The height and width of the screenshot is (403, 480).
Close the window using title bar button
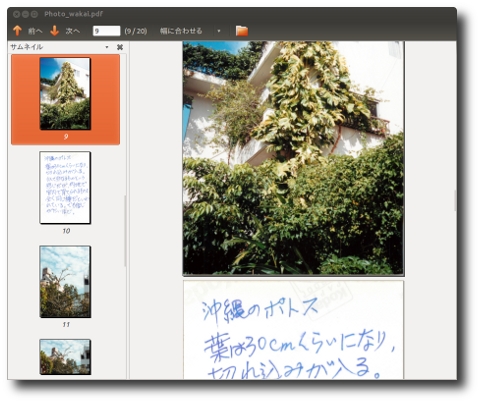[x=16, y=14]
